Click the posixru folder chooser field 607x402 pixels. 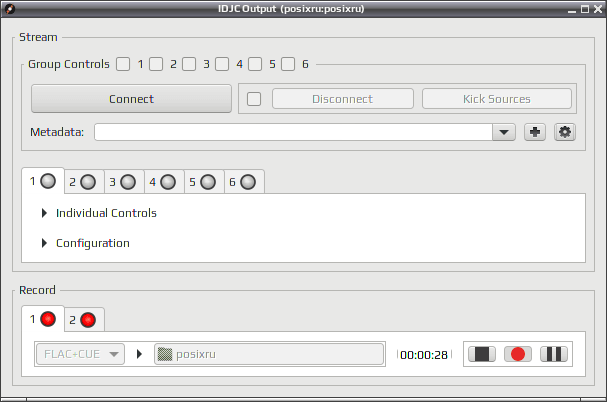(269, 354)
